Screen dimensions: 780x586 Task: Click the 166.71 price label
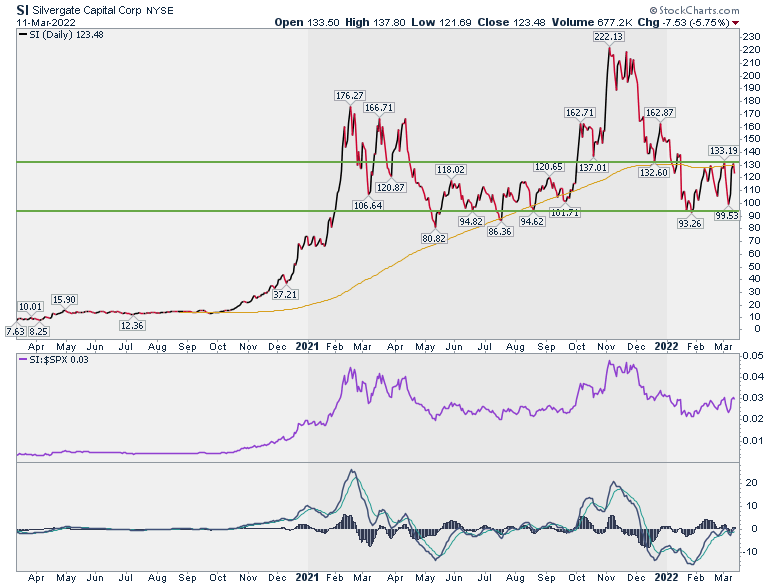(379, 107)
